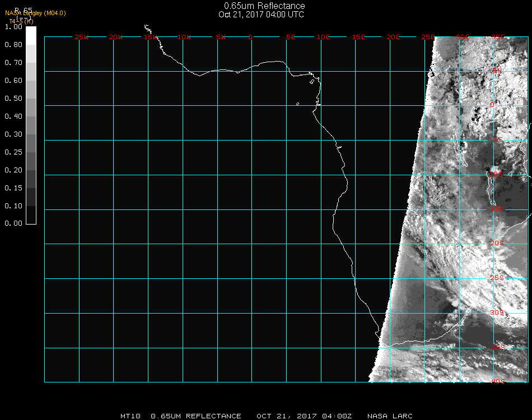Select the NASA LARC footer text
The height and width of the screenshot is (420, 532).
[x=390, y=416]
